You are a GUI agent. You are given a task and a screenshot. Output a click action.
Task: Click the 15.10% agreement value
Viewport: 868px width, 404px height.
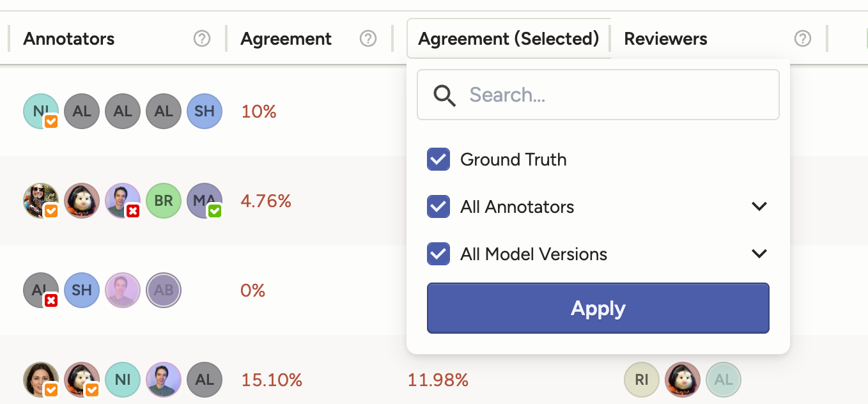tap(272, 380)
